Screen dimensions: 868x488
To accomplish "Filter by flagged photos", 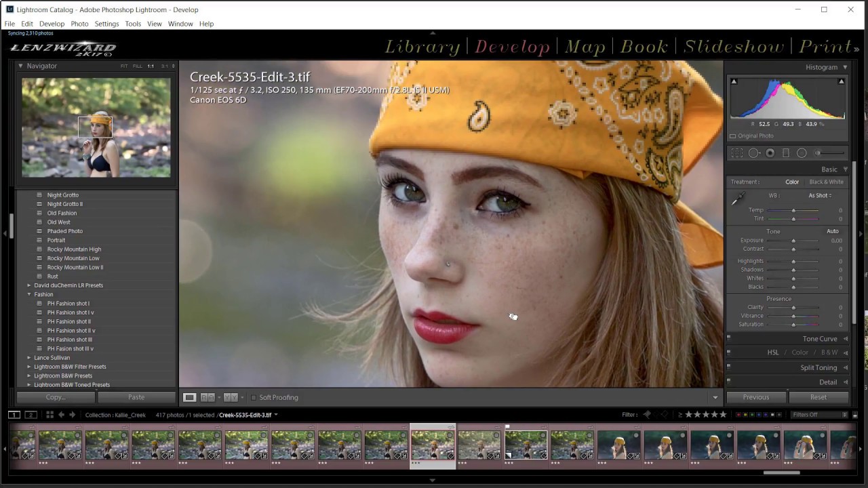I will pyautogui.click(x=647, y=415).
